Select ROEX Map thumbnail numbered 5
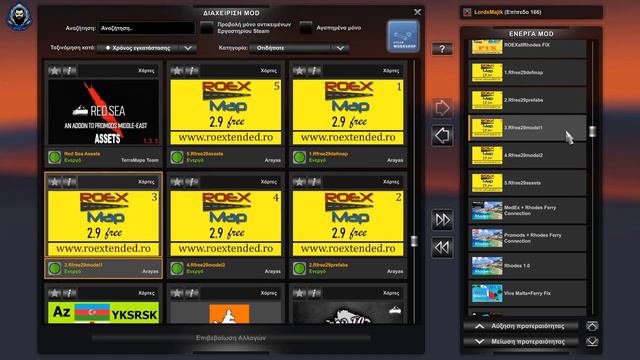640x360 pixels. tap(226, 112)
